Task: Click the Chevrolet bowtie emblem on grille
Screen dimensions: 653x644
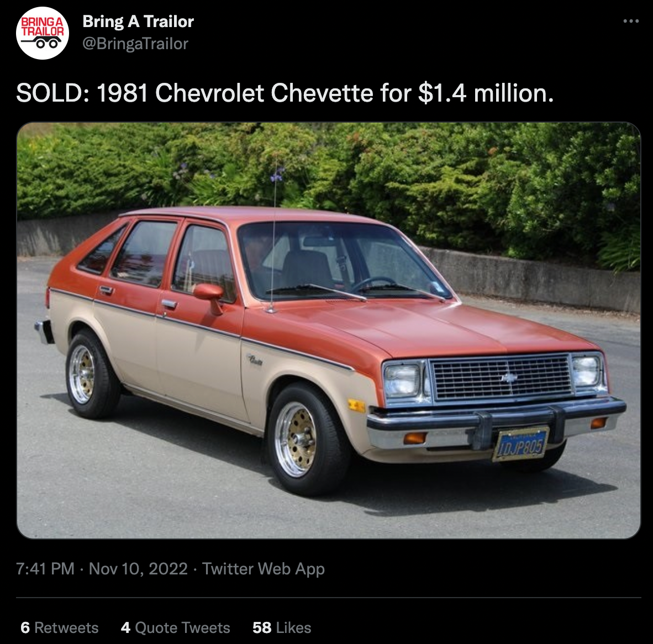Action: [x=509, y=377]
